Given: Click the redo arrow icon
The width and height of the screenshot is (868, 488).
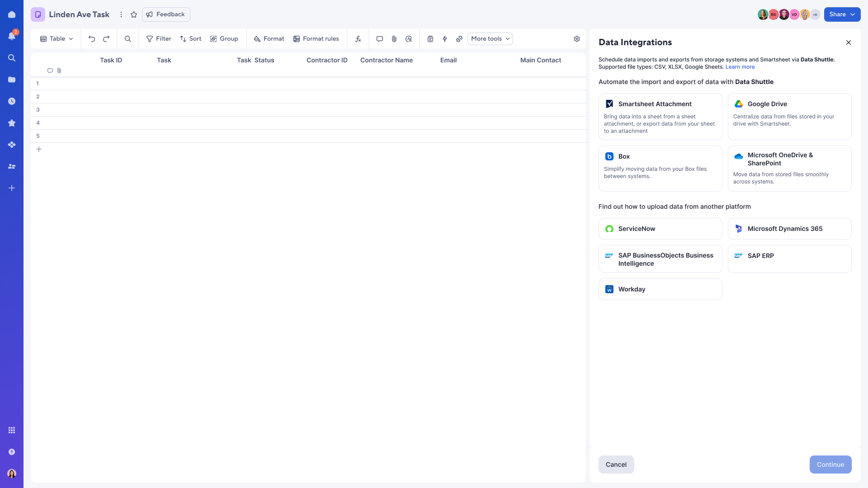Looking at the screenshot, I should [x=106, y=39].
